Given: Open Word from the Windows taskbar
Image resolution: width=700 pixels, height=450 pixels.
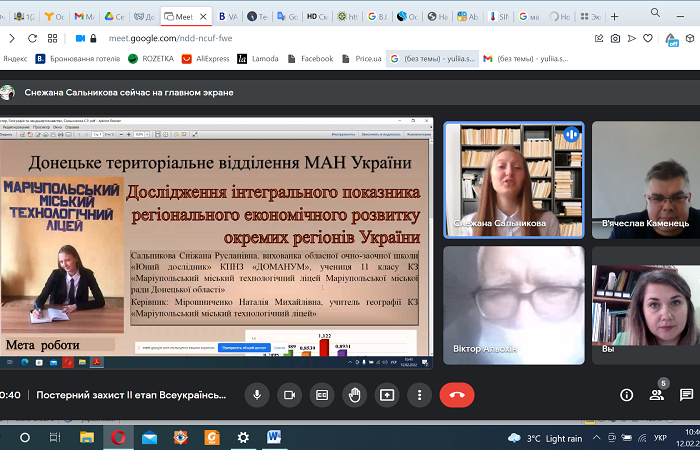Looking at the screenshot, I should point(274,438).
